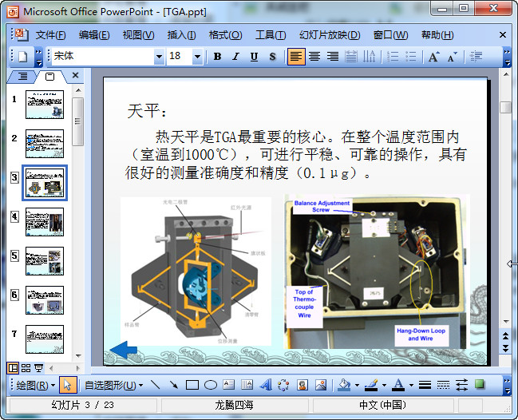The height and width of the screenshot is (420, 518).
Task: Select slide 6 thumbnail
Action: pyautogui.click(x=45, y=300)
